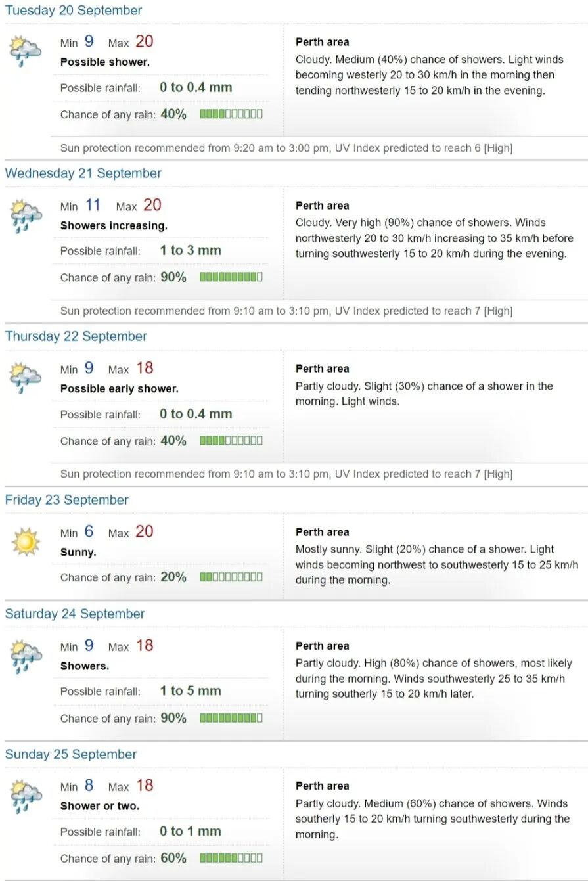Open Saturday 24 September forecast heading
Image resolution: width=588 pixels, height=881 pixels.
pos(75,614)
